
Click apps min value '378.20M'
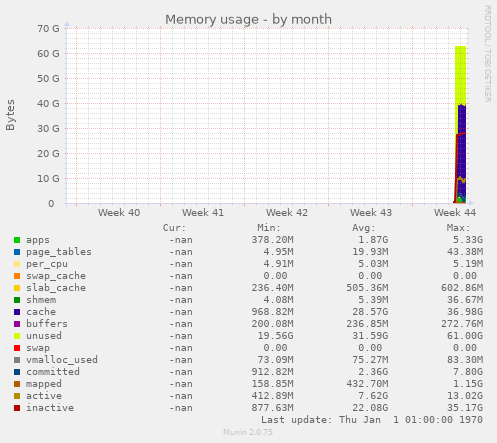(272, 240)
